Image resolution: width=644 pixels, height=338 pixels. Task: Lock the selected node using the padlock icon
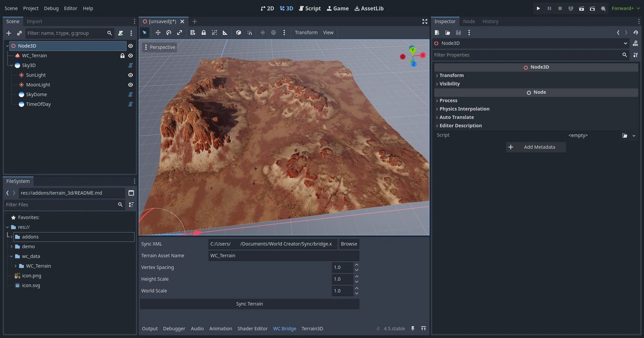[204, 33]
